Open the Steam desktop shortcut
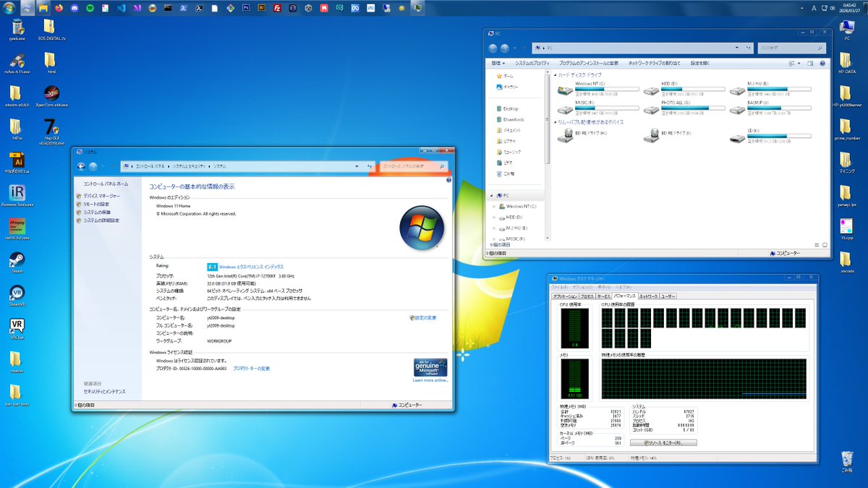This screenshot has height=488, width=868. point(16,262)
